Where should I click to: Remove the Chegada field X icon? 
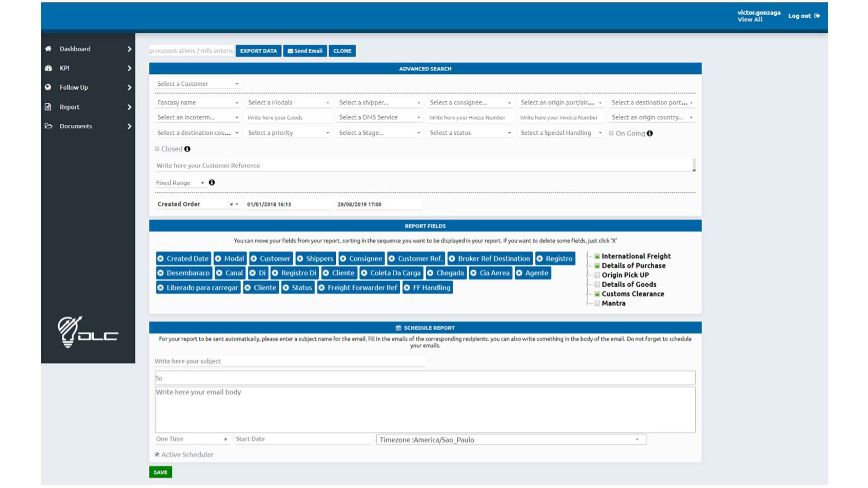[x=430, y=273]
